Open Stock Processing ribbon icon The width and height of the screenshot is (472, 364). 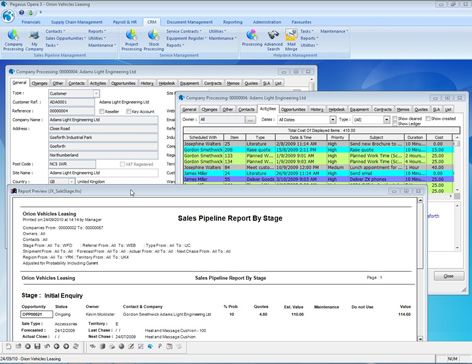pyautogui.click(x=153, y=40)
